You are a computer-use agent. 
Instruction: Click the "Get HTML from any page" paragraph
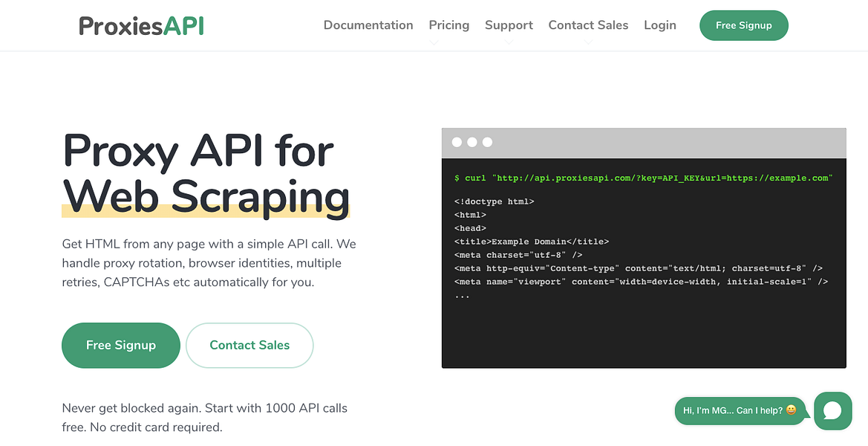pos(209,263)
